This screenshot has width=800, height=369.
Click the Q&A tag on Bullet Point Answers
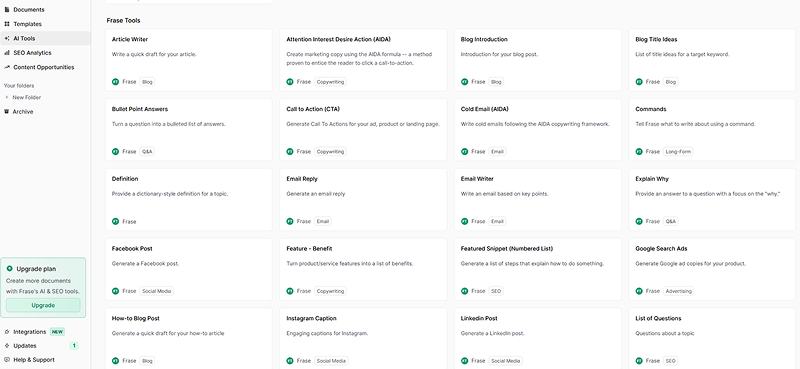click(147, 152)
